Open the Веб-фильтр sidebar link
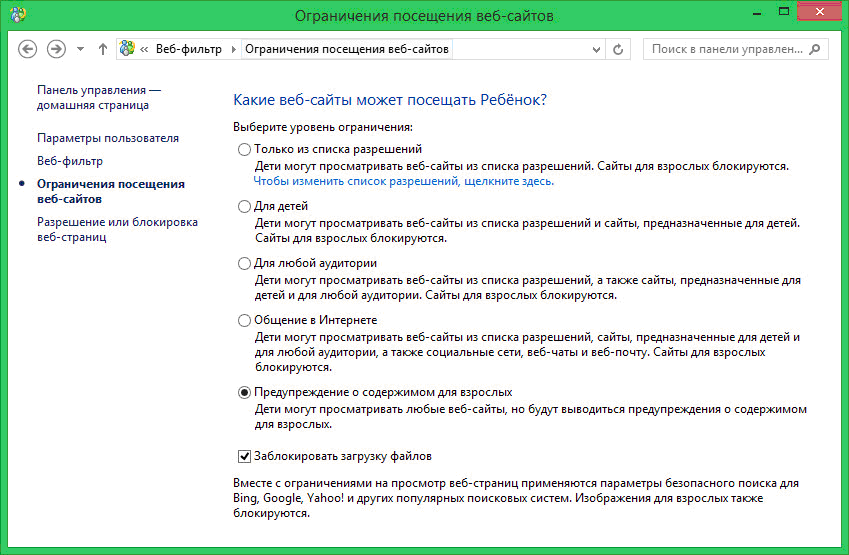The width and height of the screenshot is (849, 555). click(70, 161)
